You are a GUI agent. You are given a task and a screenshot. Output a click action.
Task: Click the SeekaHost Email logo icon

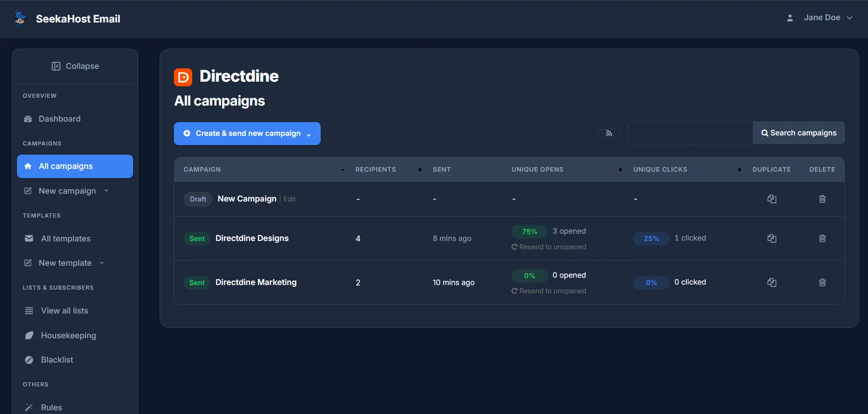[20, 18]
